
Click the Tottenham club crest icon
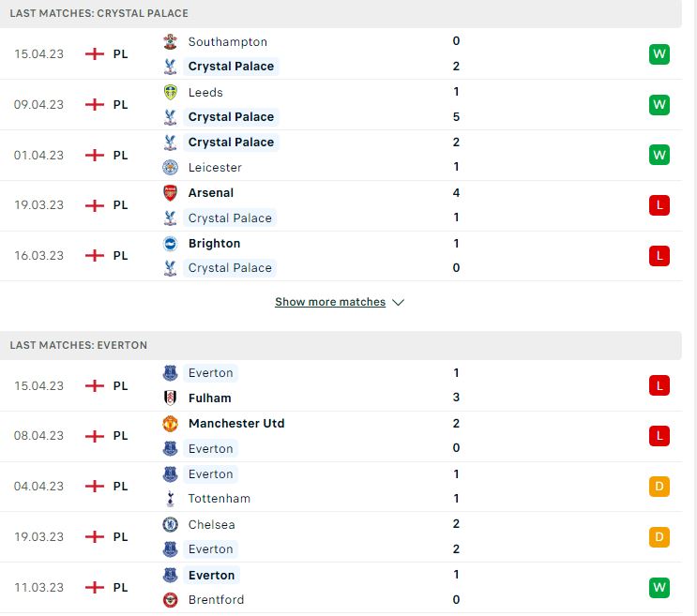click(170, 499)
